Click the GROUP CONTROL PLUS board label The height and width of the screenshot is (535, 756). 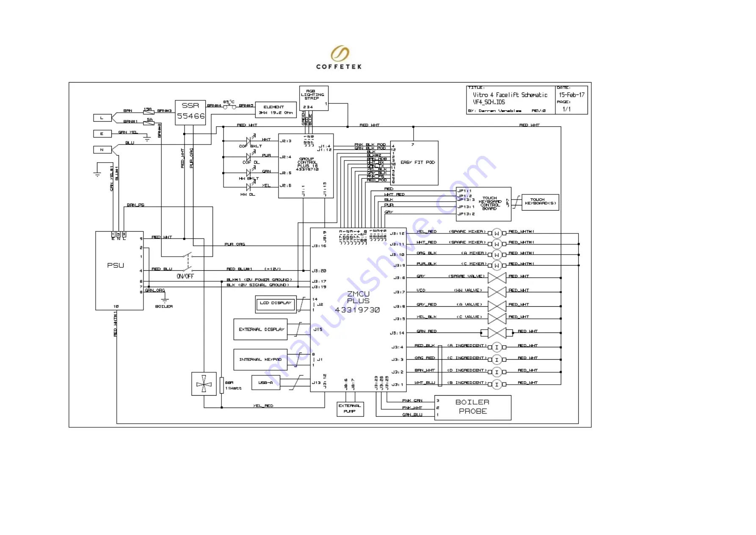(307, 164)
